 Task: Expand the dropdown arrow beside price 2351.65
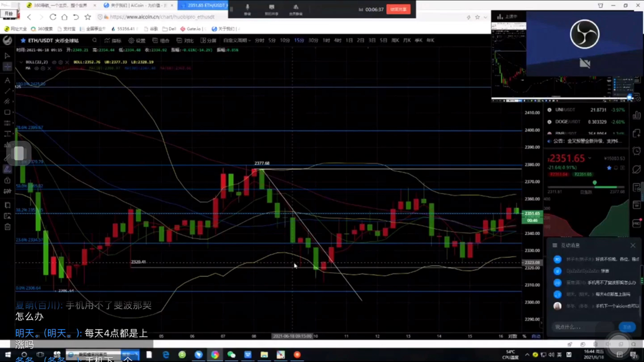point(590,158)
